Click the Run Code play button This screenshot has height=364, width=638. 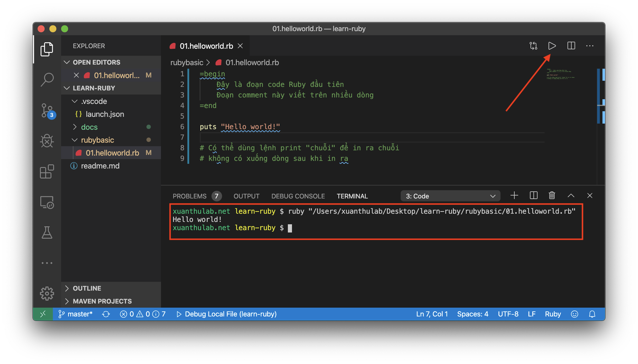pos(552,46)
